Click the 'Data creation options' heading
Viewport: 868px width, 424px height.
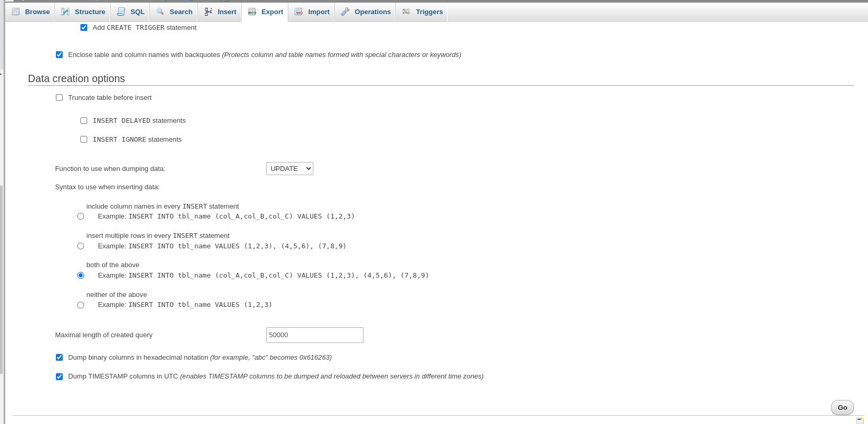(x=76, y=78)
